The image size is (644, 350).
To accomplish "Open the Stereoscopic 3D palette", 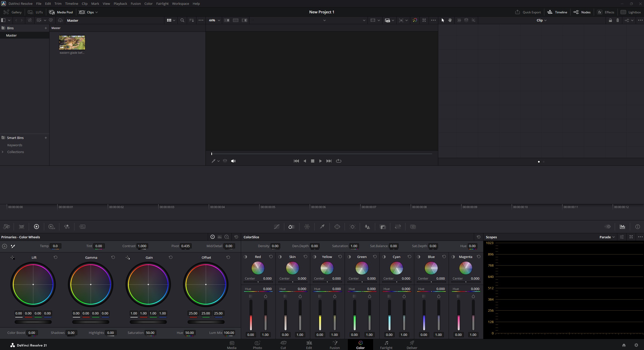I will [413, 227].
